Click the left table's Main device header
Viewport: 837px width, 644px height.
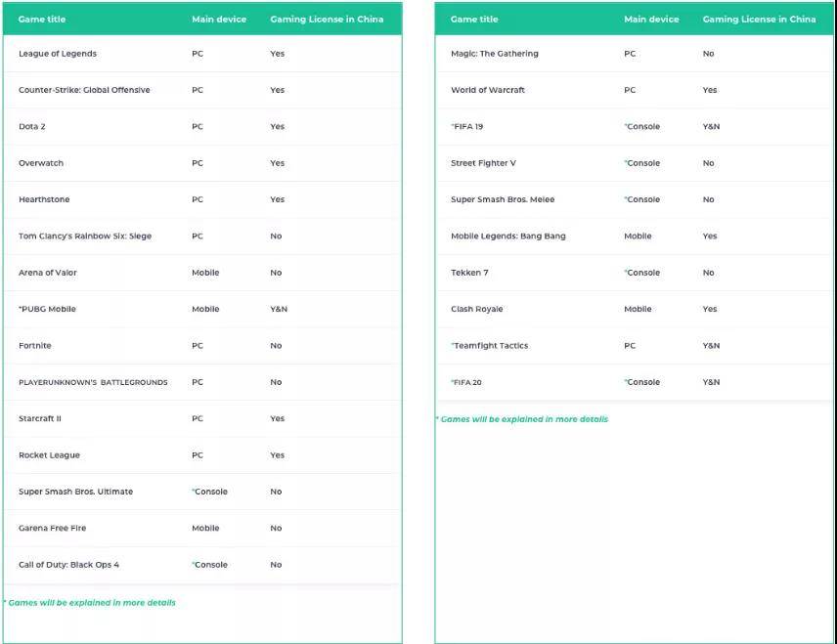tap(219, 20)
